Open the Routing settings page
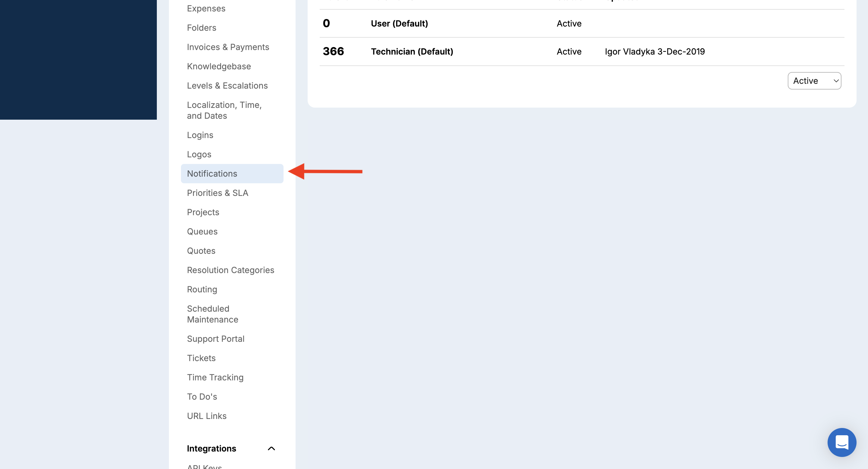 [x=202, y=290]
